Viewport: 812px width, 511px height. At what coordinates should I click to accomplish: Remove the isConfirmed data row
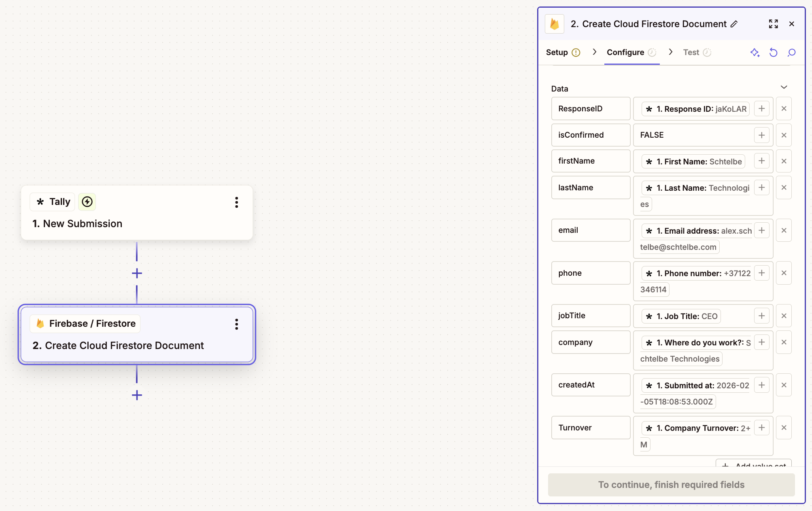(784, 135)
